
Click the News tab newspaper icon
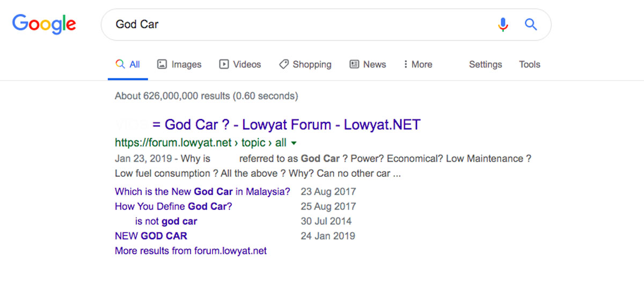pos(354,64)
